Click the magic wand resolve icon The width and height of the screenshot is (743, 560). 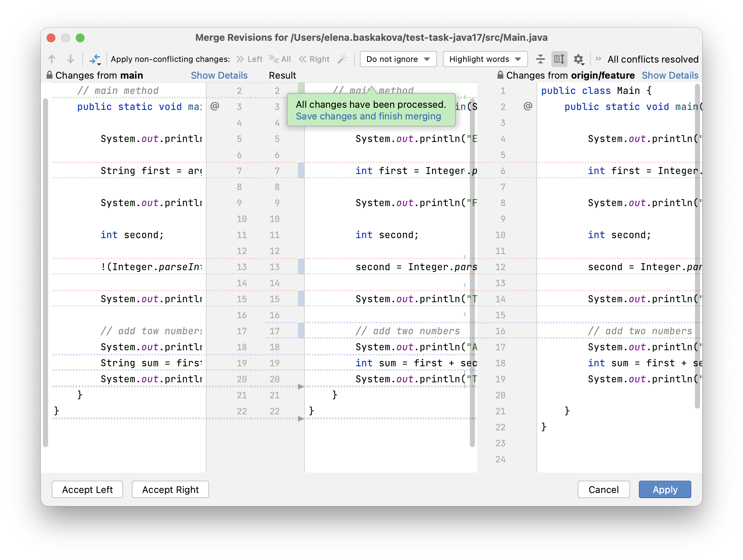coord(342,59)
